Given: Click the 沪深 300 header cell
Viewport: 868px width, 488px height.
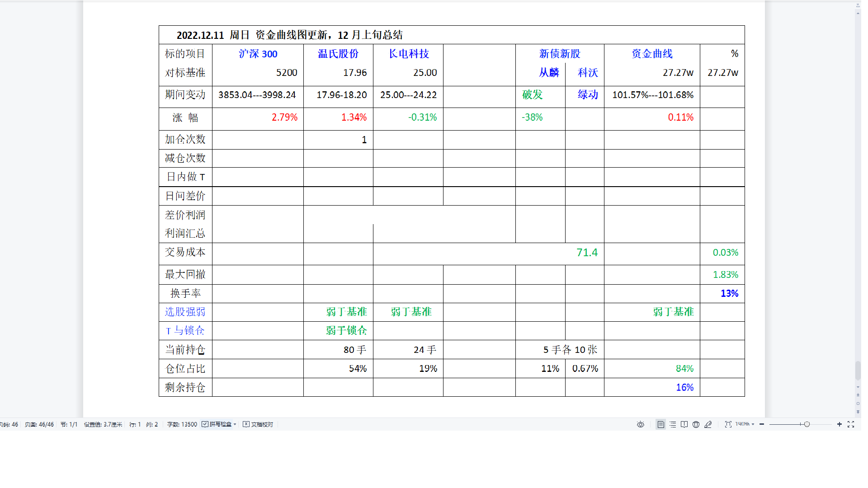Looking at the screenshot, I should tap(258, 54).
